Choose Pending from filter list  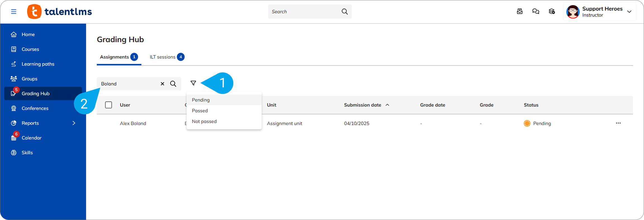pos(201,100)
